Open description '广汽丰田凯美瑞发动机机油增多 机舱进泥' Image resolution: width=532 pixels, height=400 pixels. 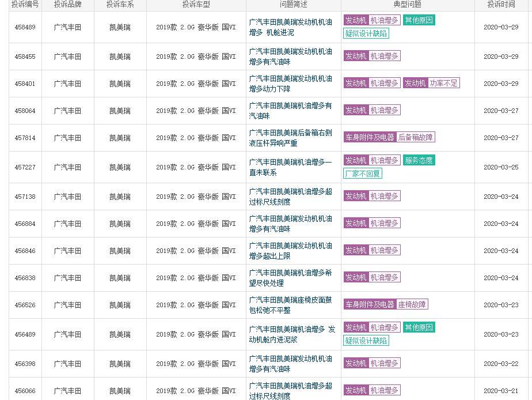pyautogui.click(x=290, y=28)
